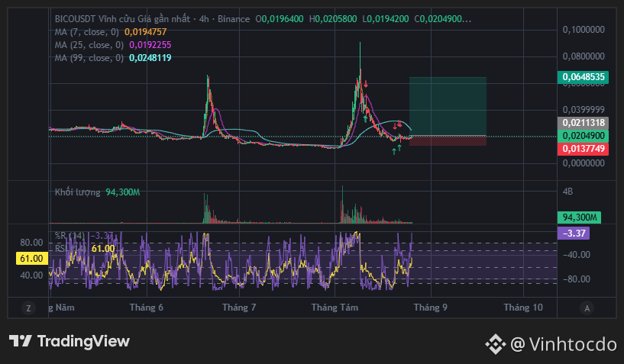Click the Tháng 10 time axis label
The width and height of the screenshot is (624, 364).
pos(523,308)
